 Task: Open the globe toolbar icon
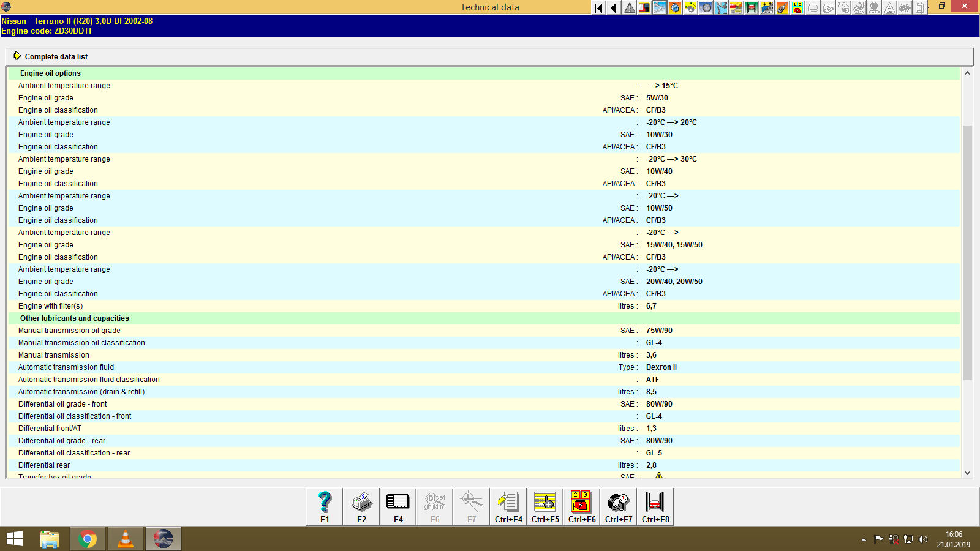pyautogui.click(x=674, y=8)
